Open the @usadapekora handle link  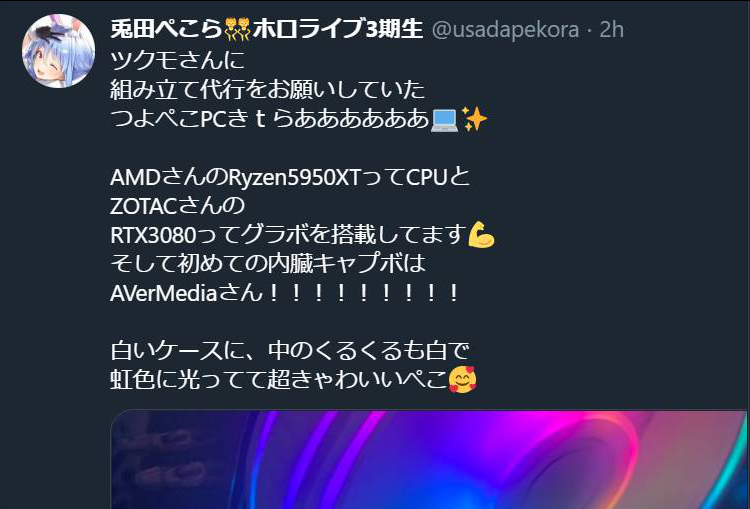(x=505, y=30)
